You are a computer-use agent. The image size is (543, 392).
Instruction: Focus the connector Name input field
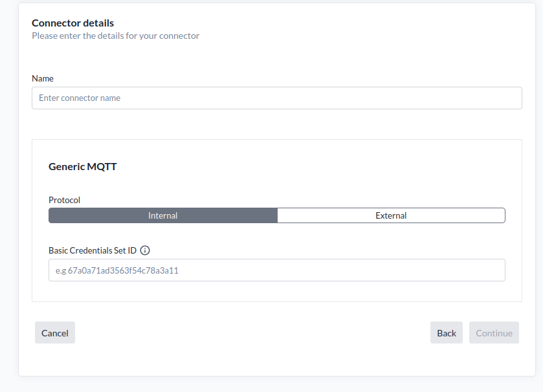276,98
